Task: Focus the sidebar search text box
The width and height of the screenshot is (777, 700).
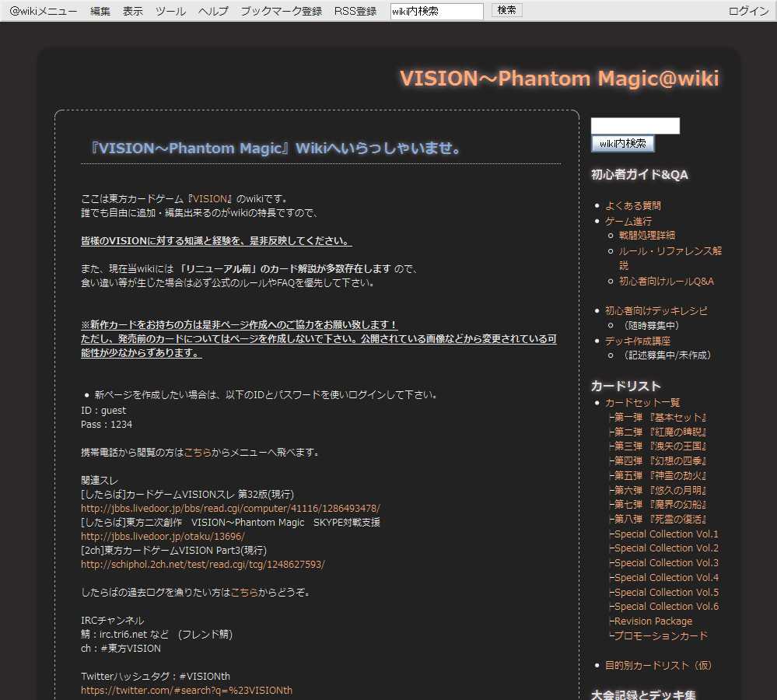Action: [x=635, y=126]
